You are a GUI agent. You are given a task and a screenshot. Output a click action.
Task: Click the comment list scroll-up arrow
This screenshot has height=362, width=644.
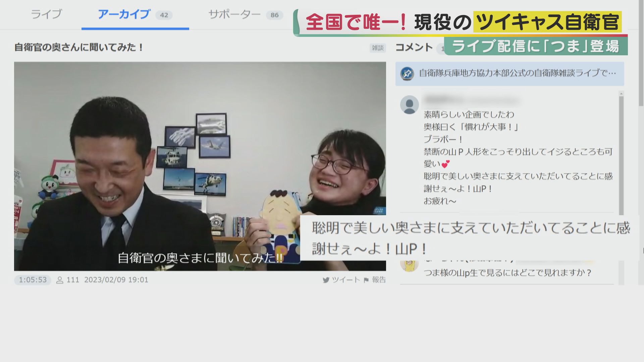(x=621, y=94)
